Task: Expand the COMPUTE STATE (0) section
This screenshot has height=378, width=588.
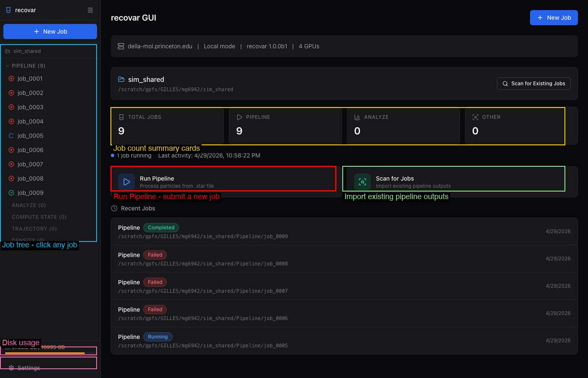Action: [x=39, y=217]
